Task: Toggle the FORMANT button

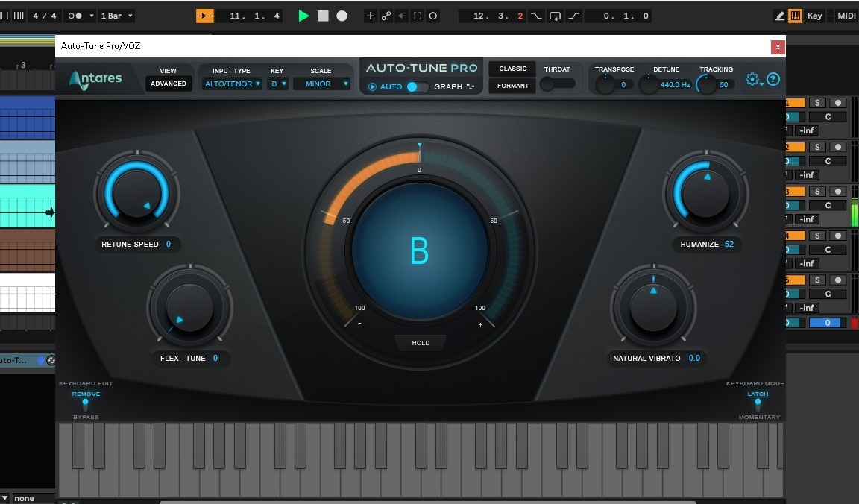Action: [x=513, y=86]
